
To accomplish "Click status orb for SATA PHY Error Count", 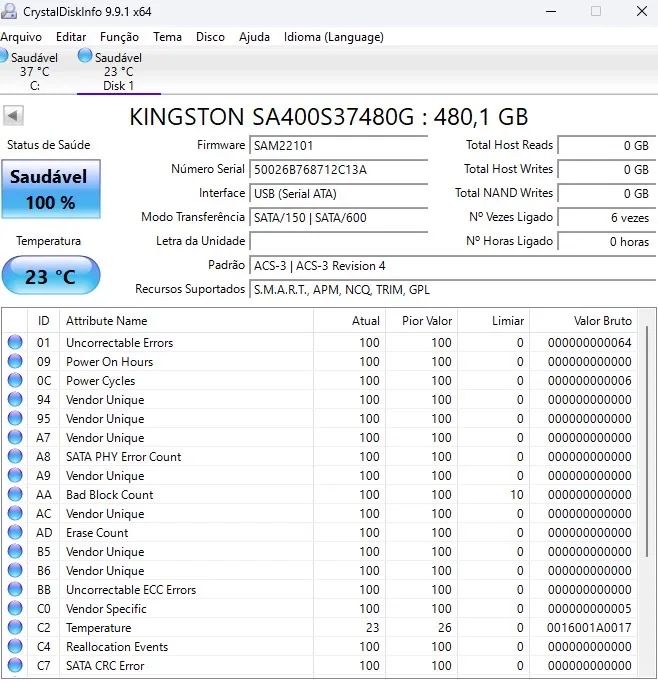I will click(x=15, y=456).
